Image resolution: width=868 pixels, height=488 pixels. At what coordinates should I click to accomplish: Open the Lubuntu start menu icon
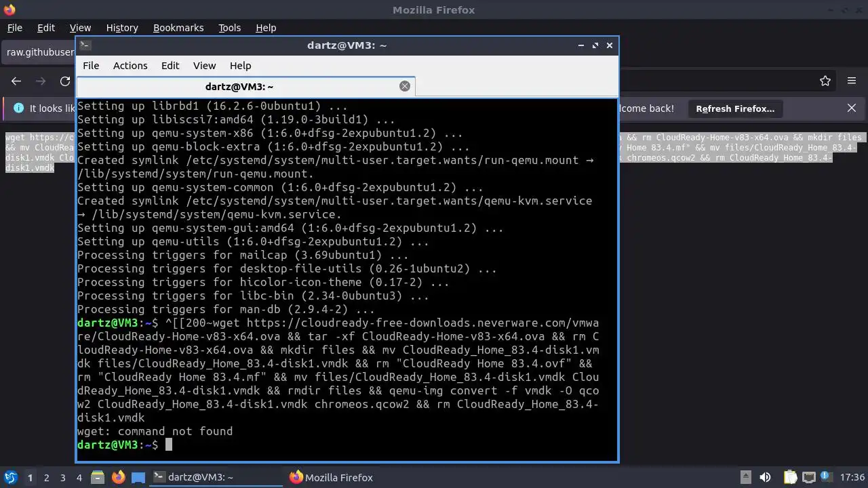point(10,478)
